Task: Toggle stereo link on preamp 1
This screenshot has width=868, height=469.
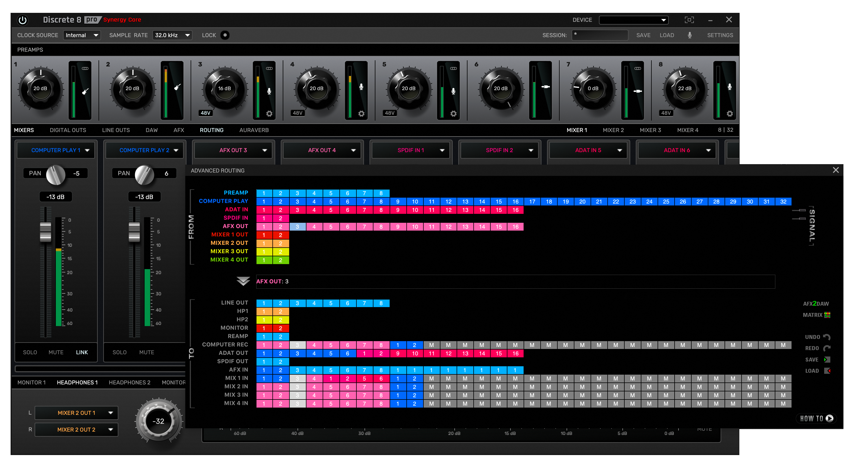Action: [85, 68]
